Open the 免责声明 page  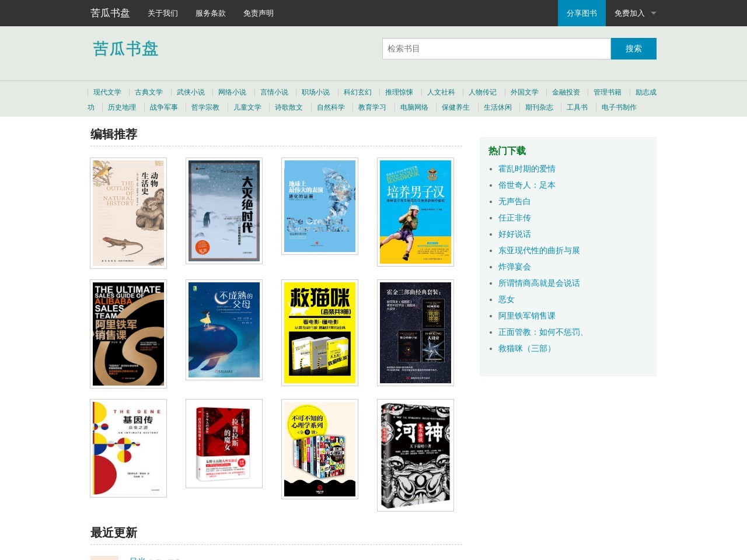click(257, 13)
